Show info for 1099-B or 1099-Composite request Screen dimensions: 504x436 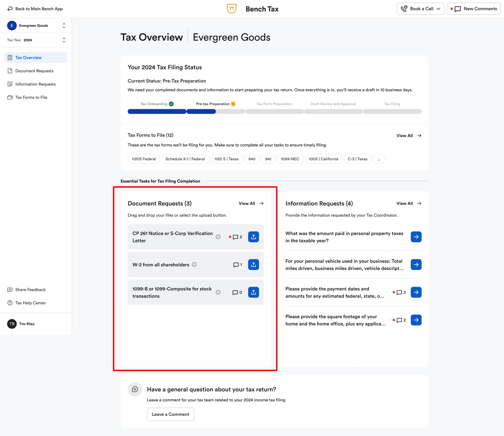pyautogui.click(x=218, y=292)
